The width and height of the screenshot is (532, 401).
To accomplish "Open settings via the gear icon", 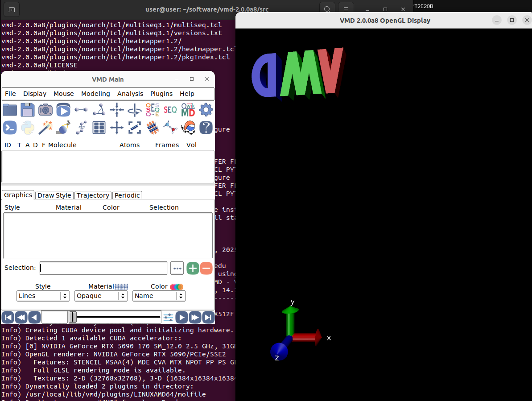I will pyautogui.click(x=206, y=110).
